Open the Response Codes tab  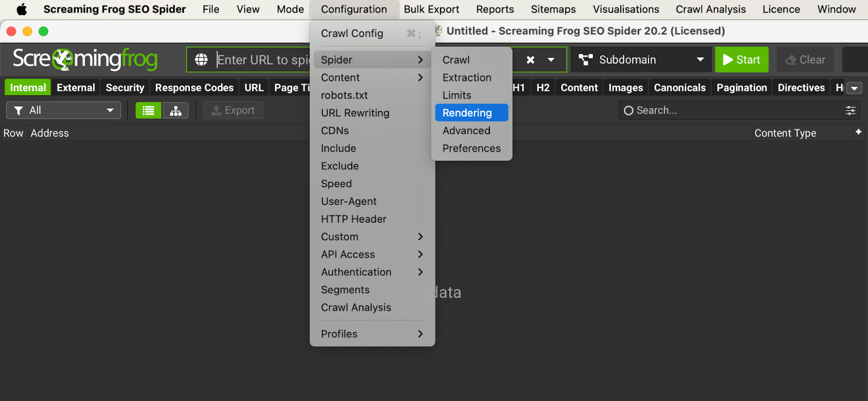(194, 88)
